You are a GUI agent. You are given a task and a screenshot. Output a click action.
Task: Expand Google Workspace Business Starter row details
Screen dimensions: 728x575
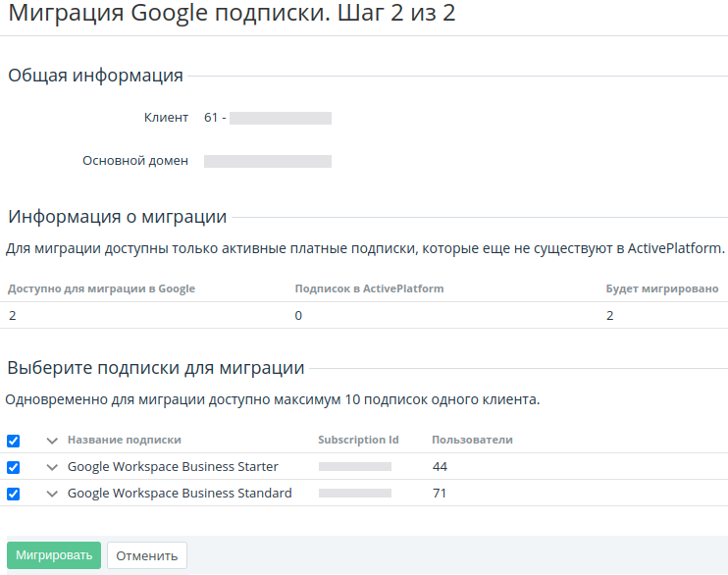click(52, 467)
